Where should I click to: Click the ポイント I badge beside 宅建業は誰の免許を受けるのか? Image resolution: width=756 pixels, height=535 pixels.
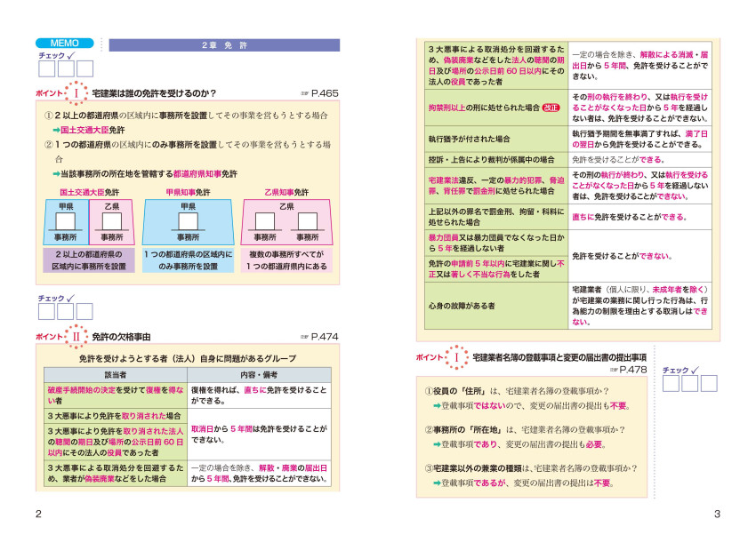click(x=76, y=92)
